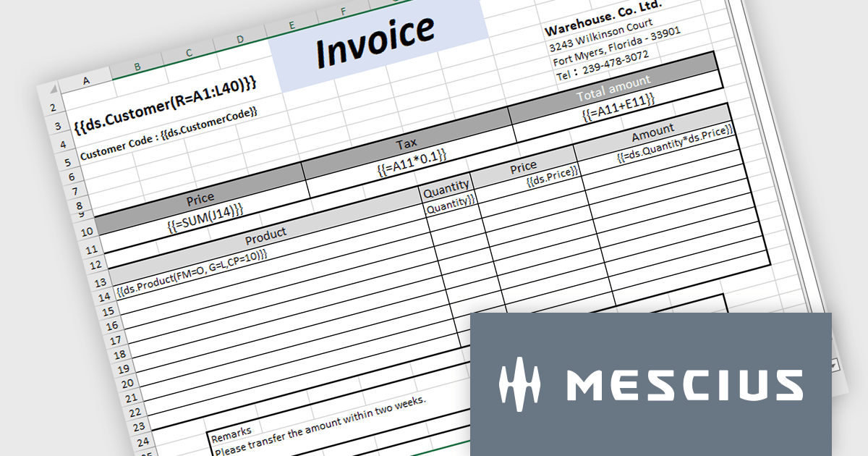Click 'Please transfer the amount within two weeks.' text
The image size is (868, 456).
[320, 427]
